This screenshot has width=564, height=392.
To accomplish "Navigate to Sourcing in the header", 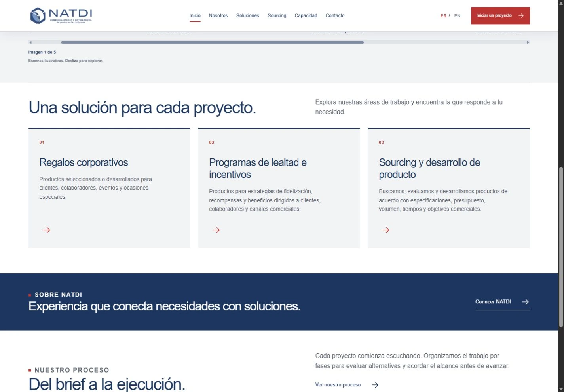I will point(277,16).
